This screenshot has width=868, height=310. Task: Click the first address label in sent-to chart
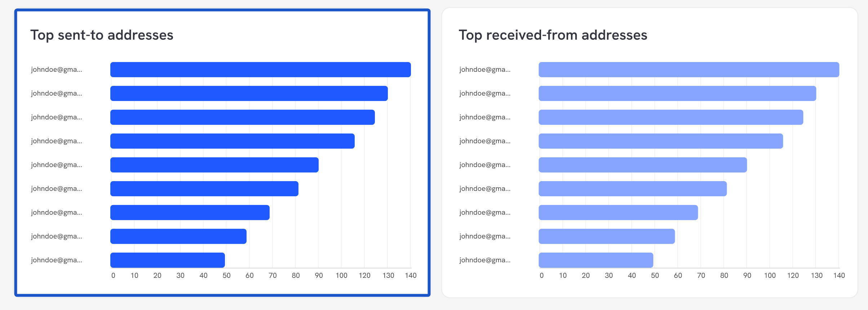tap(57, 70)
